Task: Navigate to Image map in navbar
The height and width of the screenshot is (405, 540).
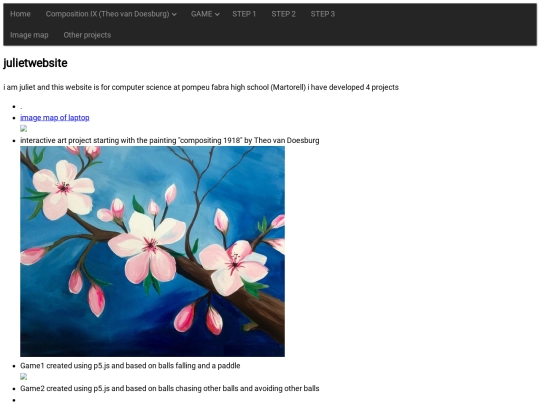Action: pos(29,35)
